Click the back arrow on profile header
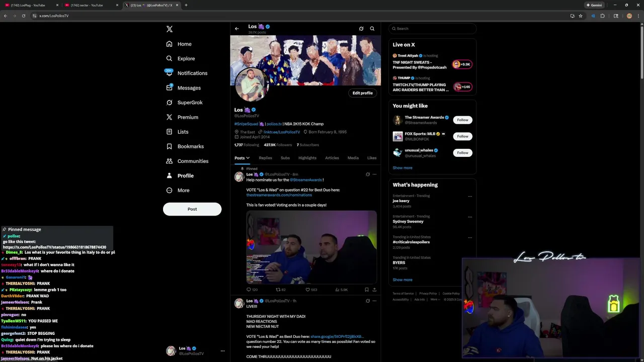644x362 pixels. tap(237, 29)
